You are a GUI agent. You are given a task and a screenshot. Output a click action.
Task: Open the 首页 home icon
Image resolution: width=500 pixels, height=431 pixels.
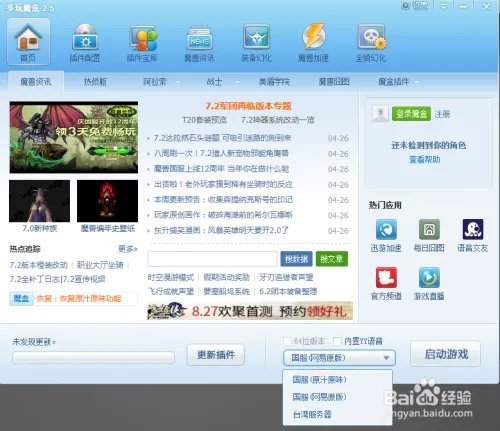pos(28,41)
